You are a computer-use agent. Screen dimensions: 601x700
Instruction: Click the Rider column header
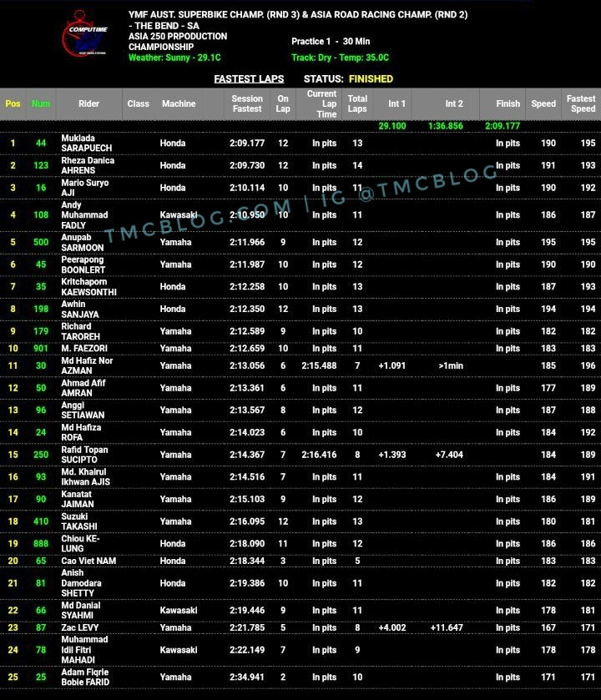[x=88, y=103]
